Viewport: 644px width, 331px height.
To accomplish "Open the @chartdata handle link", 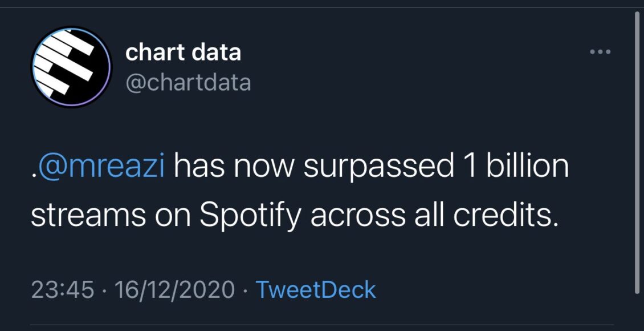I will tap(188, 83).
